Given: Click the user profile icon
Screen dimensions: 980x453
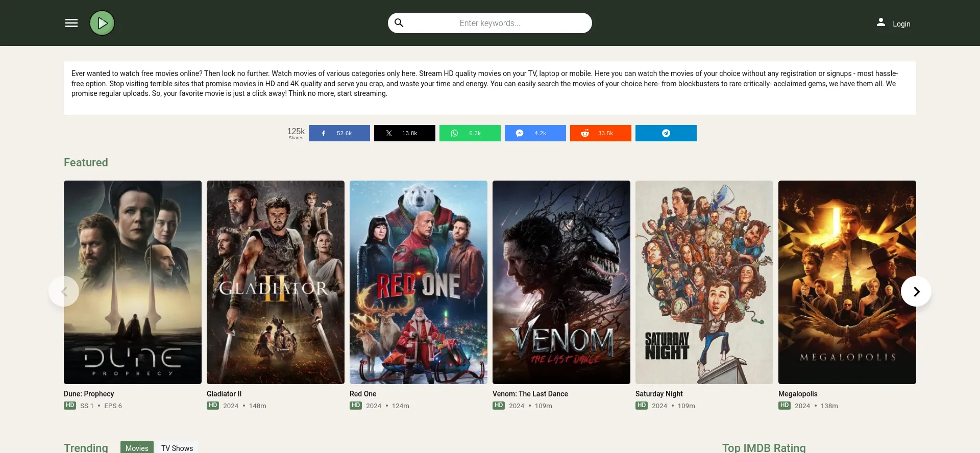Looking at the screenshot, I should (881, 22).
